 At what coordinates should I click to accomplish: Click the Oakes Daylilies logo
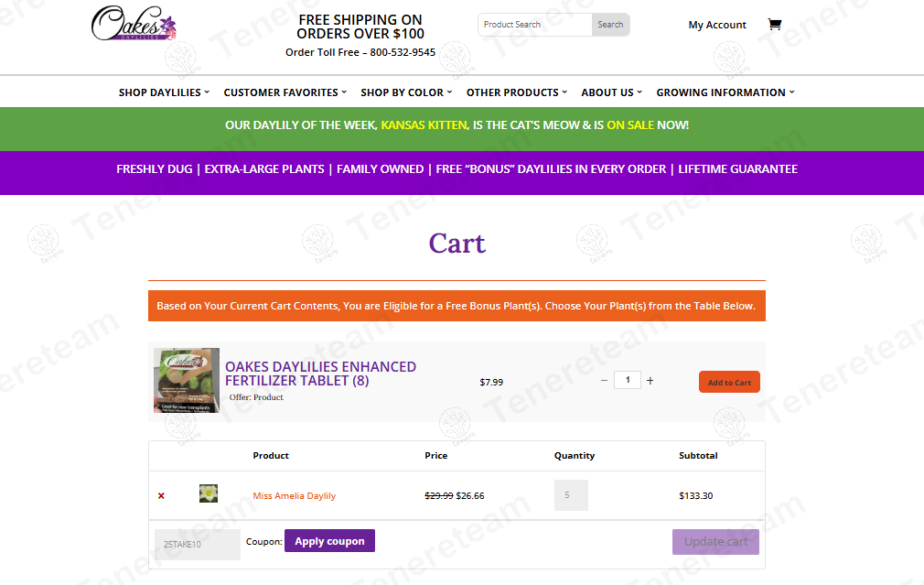coord(134,24)
